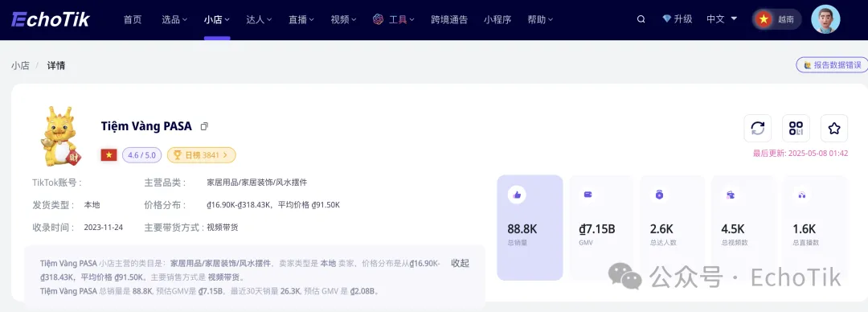Expand the 达人 dropdown menu
The width and height of the screenshot is (868, 312).
(x=259, y=19)
